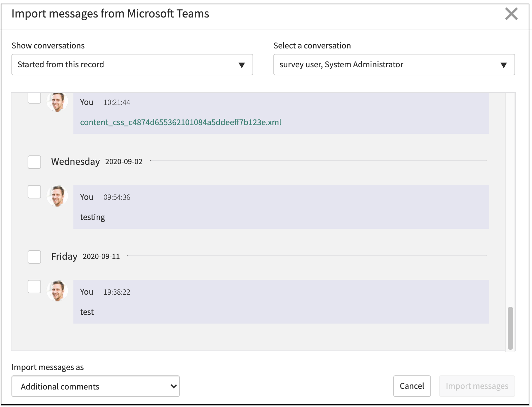The image size is (532, 407).
Task: Click the 09:54:36 timestamp
Action: (117, 197)
